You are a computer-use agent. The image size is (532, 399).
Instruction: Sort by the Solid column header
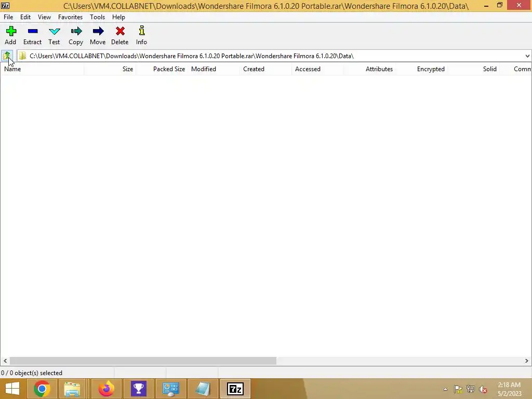[x=473, y=69]
